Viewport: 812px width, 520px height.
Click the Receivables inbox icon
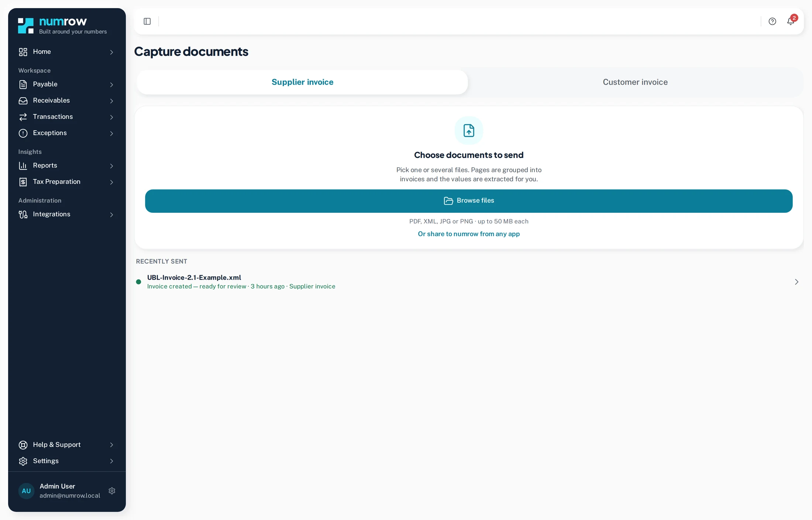pyautogui.click(x=23, y=101)
